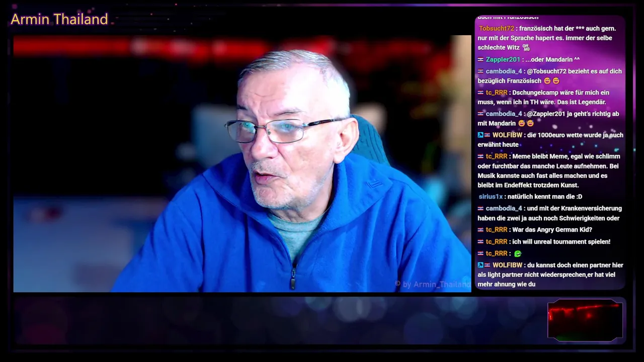Click 'ich will unreal tournament spielen!' message
644x362 pixels.
(x=561, y=242)
